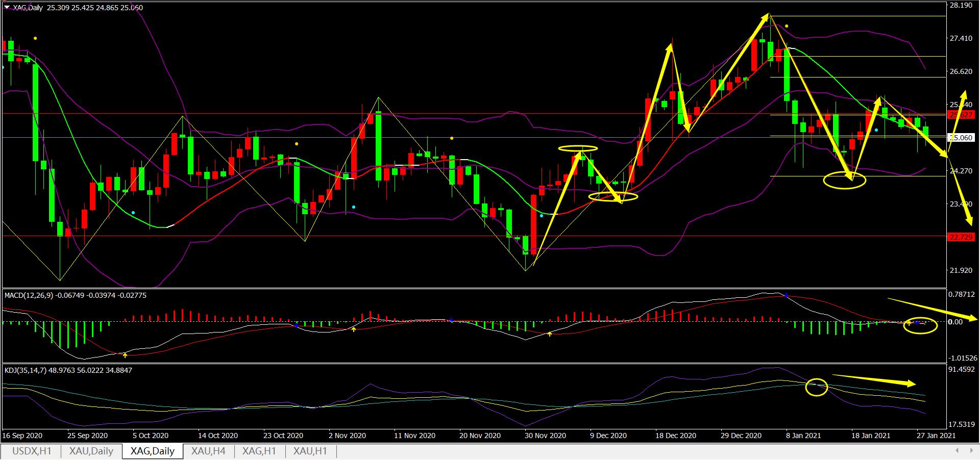Open the XAG,Daily chart dropdown triangle
980x460 pixels.
tap(7, 7)
